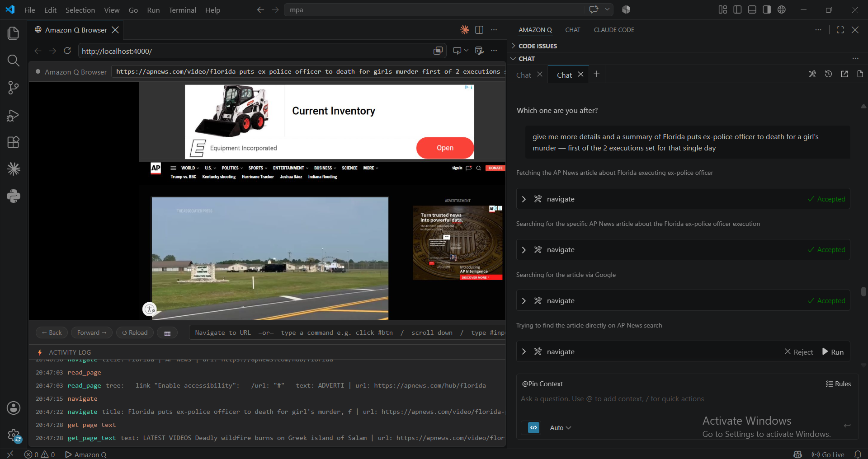Switch to the CLAUDE CODE tab

[x=614, y=30]
